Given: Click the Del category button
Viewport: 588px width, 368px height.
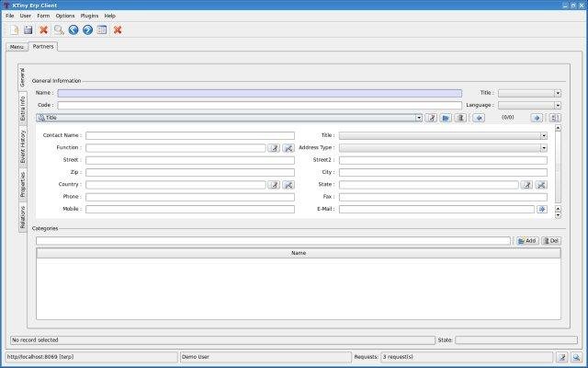Looking at the screenshot, I should 551,241.
